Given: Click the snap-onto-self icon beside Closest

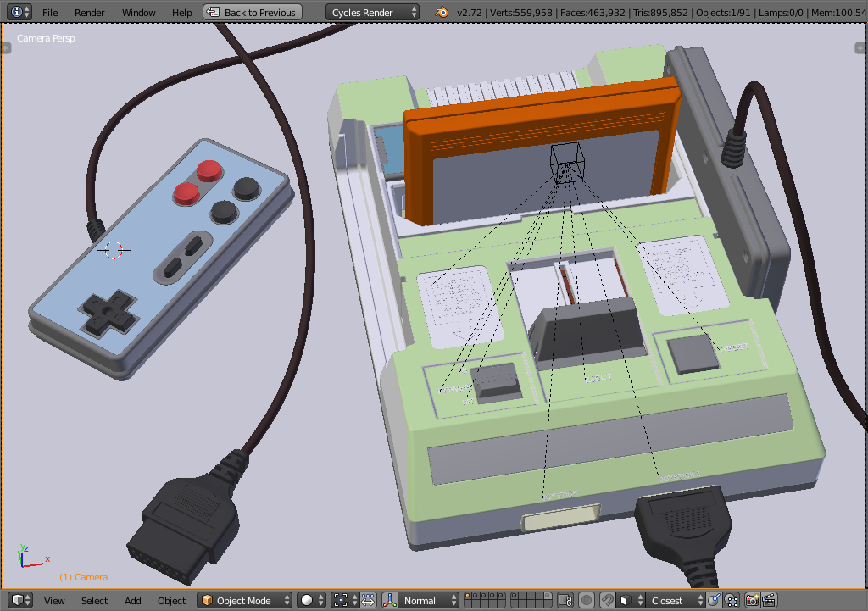Looking at the screenshot, I should coord(712,600).
